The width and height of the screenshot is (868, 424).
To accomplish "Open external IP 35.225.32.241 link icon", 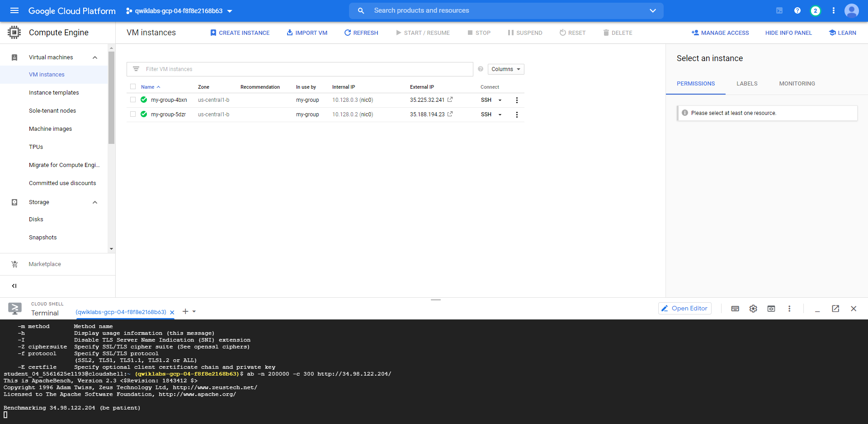I will pos(450,100).
